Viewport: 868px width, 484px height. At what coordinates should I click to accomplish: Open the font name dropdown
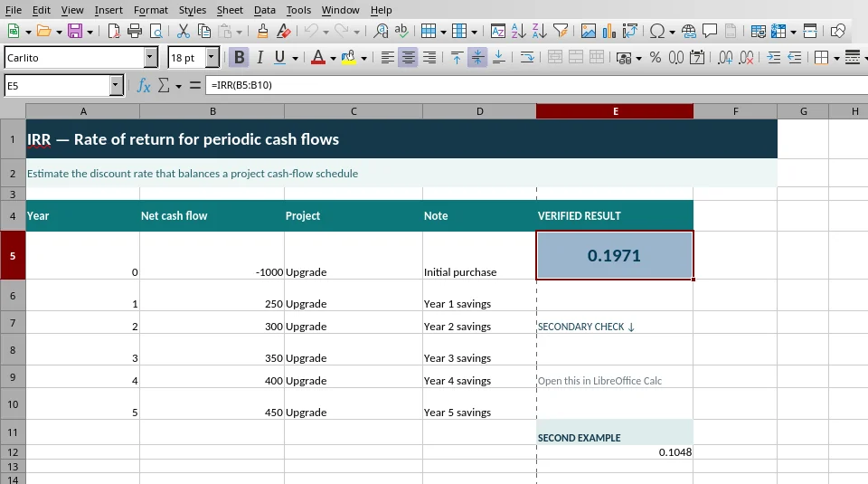pyautogui.click(x=150, y=58)
